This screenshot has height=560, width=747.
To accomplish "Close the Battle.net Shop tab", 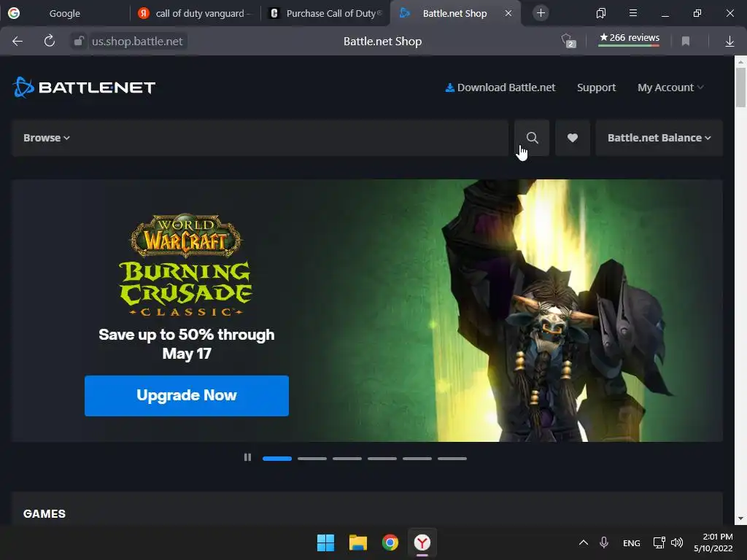I will click(x=508, y=13).
